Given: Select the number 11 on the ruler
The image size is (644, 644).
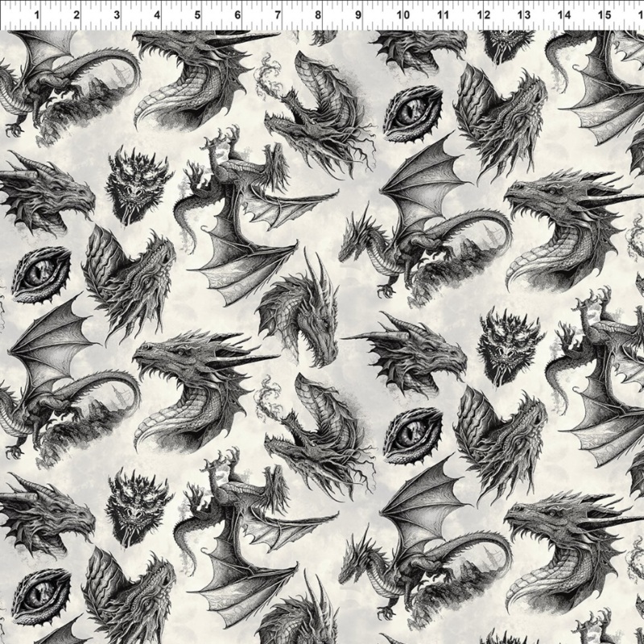Looking at the screenshot, I should tap(443, 15).
